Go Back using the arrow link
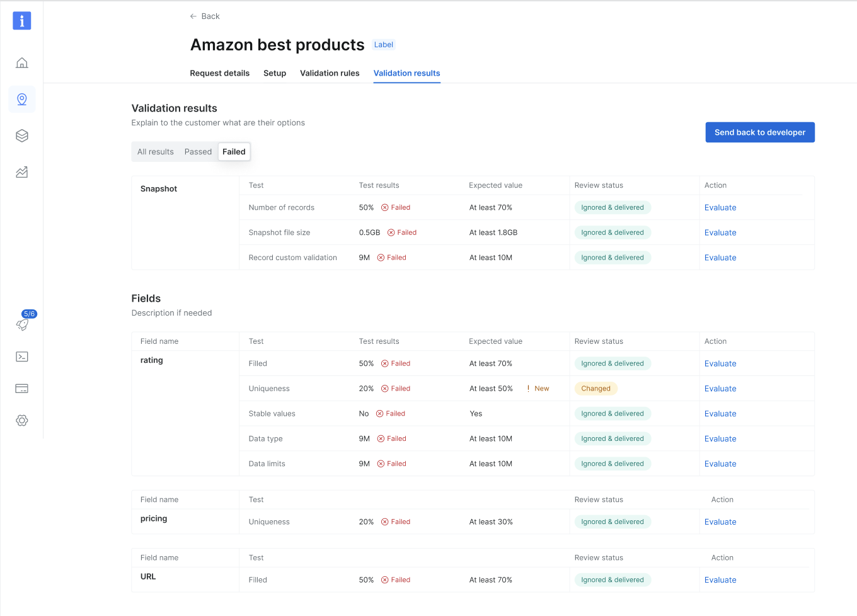 (205, 16)
